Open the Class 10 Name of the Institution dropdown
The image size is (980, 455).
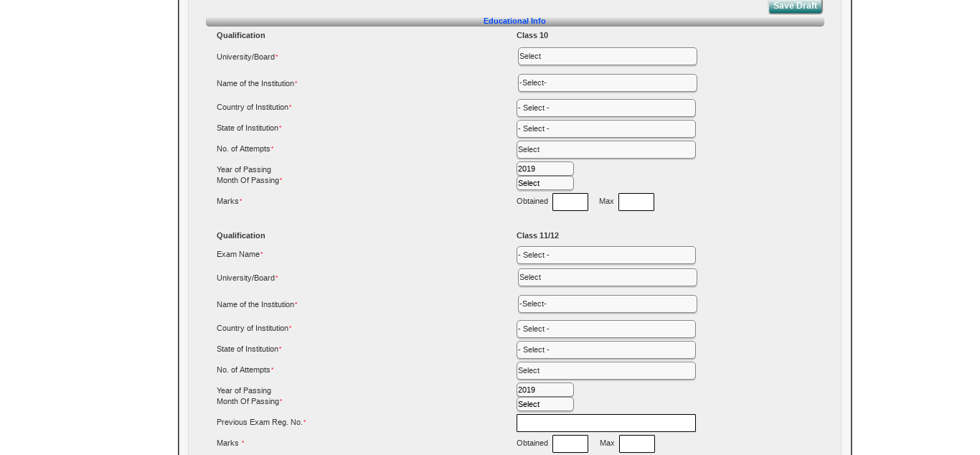(x=607, y=83)
